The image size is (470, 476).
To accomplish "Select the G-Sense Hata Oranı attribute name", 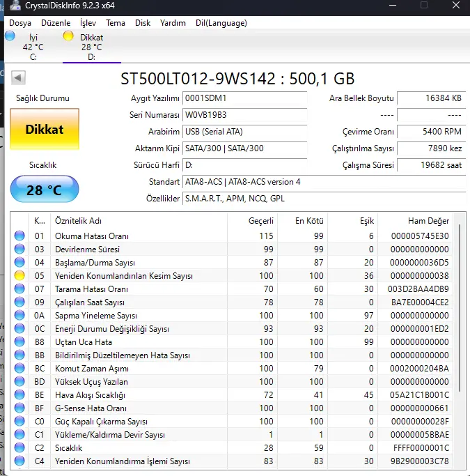I will [91, 408].
